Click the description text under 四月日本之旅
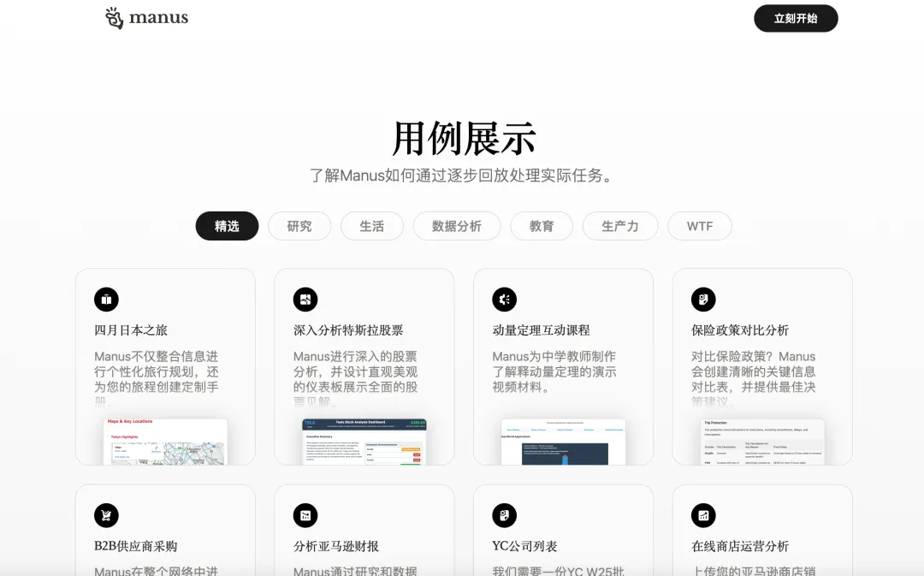Screen dimensions: 924x576 [157, 378]
